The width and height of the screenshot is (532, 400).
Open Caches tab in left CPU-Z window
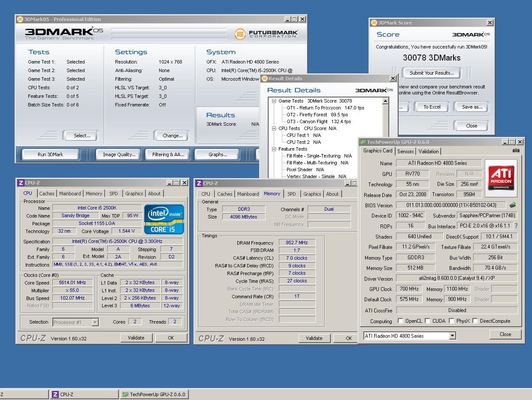47,194
